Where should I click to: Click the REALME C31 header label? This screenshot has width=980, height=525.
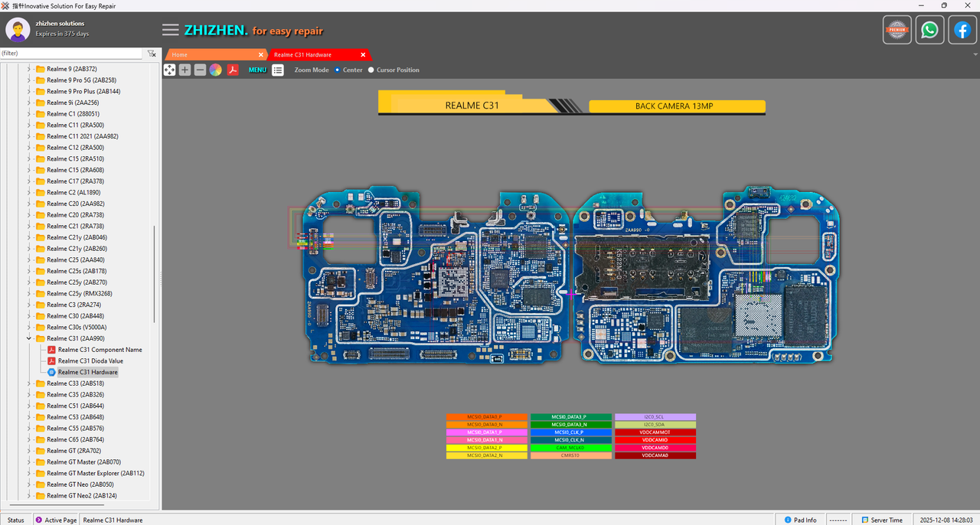point(472,106)
